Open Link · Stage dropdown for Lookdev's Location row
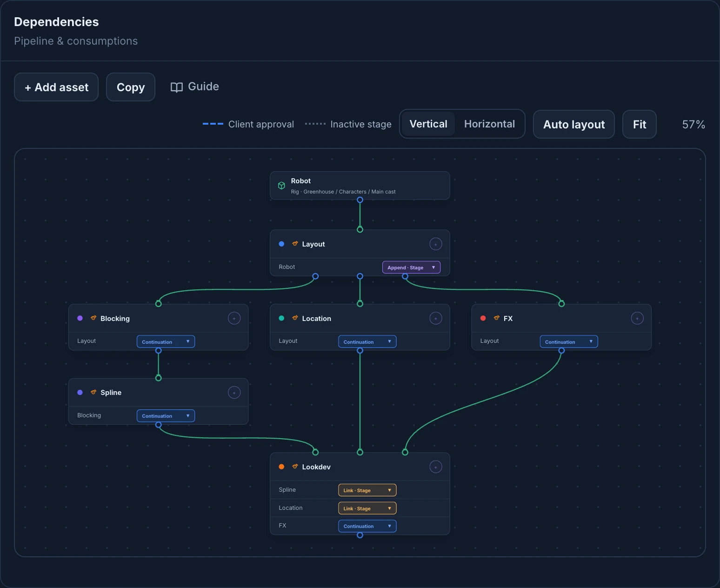 (x=367, y=508)
